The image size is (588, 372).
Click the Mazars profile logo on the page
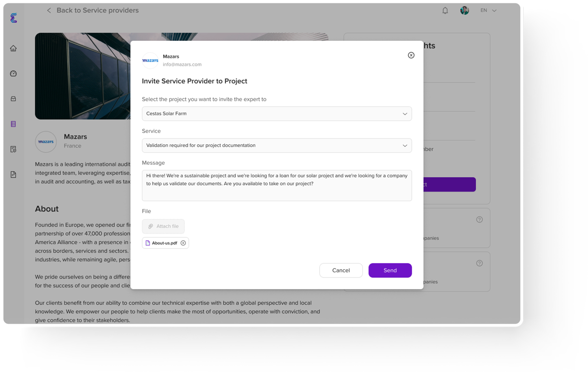[46, 142]
